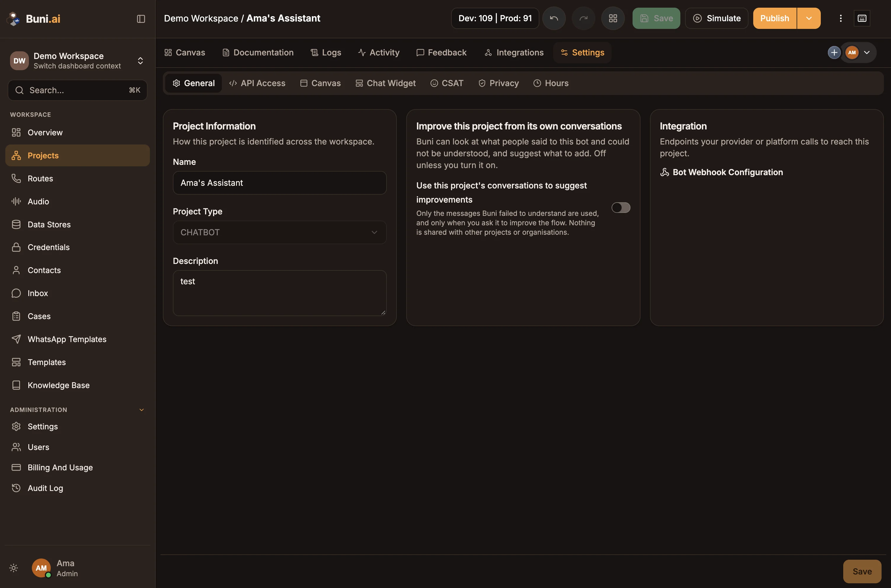
Task: Open Ama Admin profile at sidebar bottom
Action: 55,568
